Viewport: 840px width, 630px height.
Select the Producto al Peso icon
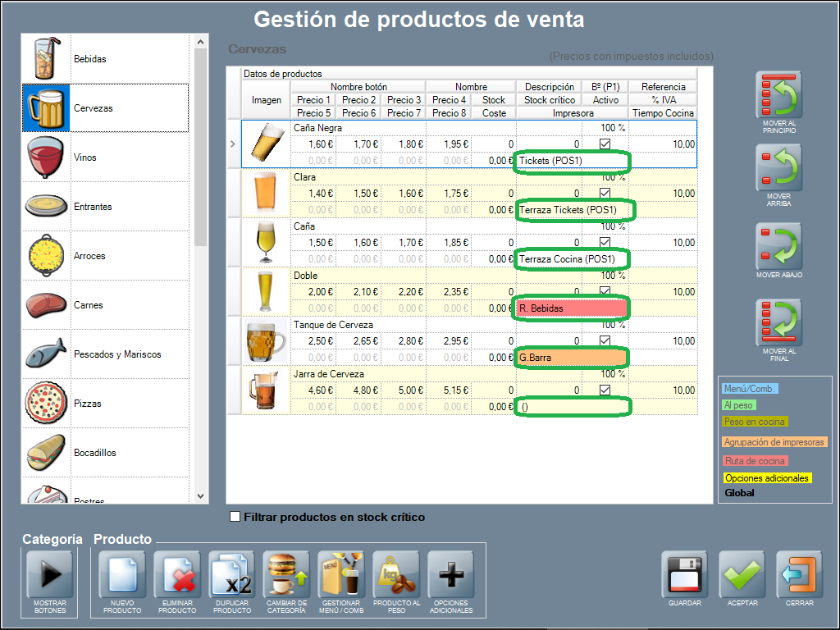396,574
